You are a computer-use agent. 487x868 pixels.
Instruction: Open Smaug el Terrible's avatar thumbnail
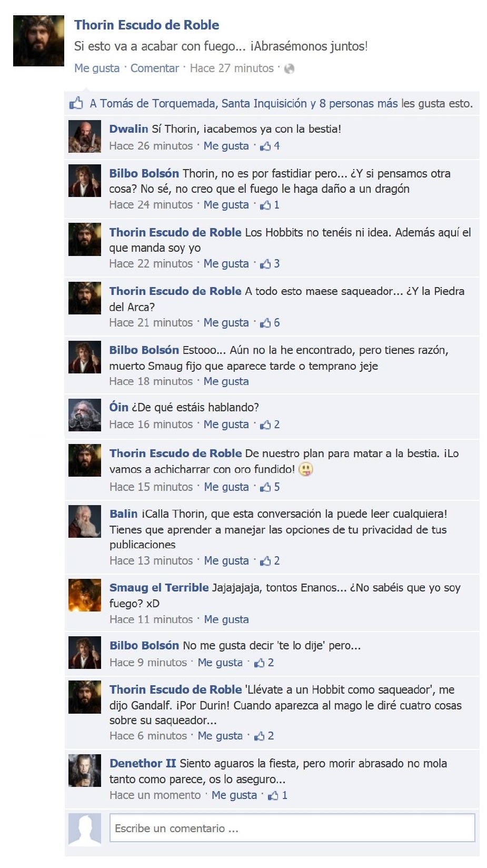point(85,595)
